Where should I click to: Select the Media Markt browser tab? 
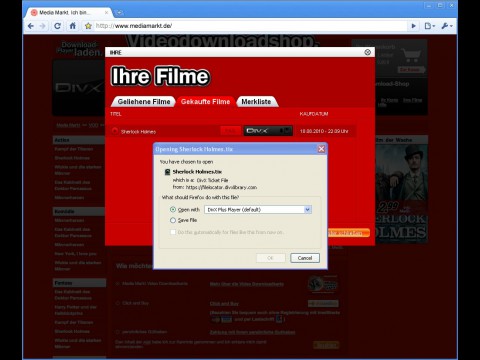68,13
